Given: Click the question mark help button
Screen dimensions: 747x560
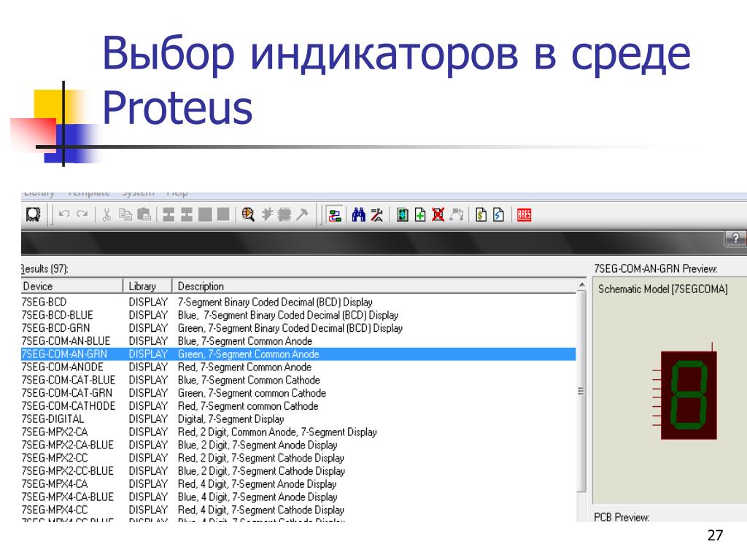Looking at the screenshot, I should coord(736,238).
